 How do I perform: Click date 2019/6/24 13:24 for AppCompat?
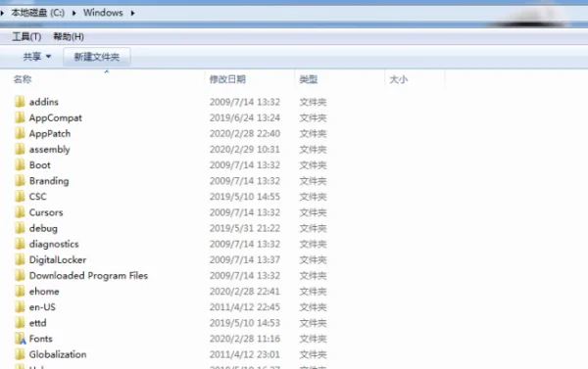point(244,118)
